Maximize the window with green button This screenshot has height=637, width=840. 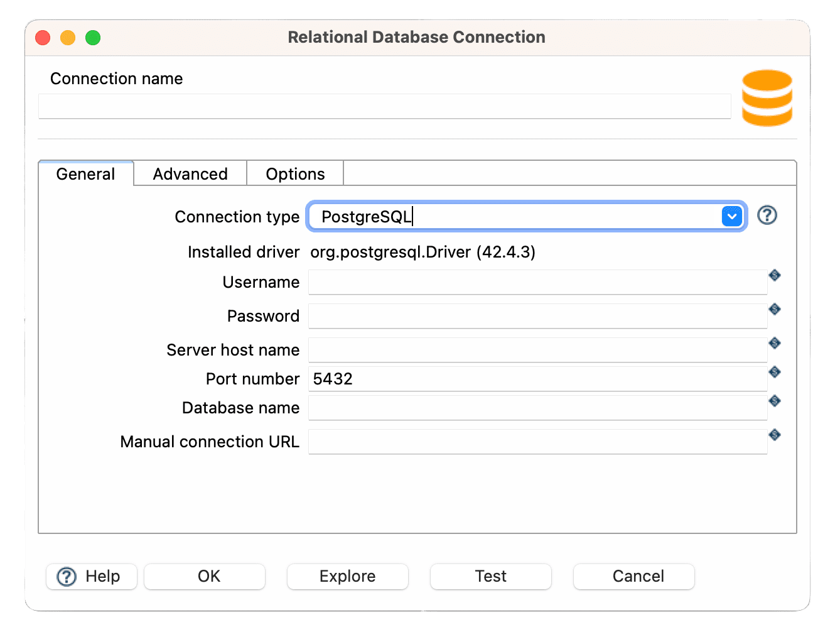93,38
